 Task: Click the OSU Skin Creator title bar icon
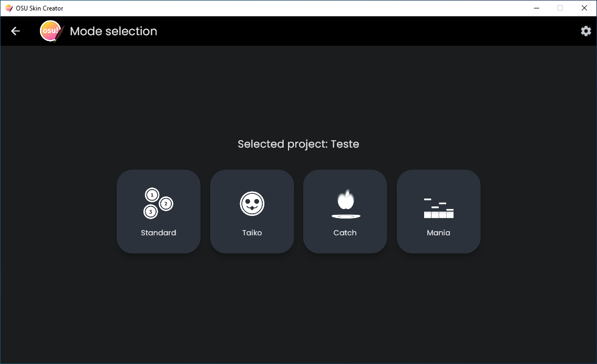click(x=9, y=8)
